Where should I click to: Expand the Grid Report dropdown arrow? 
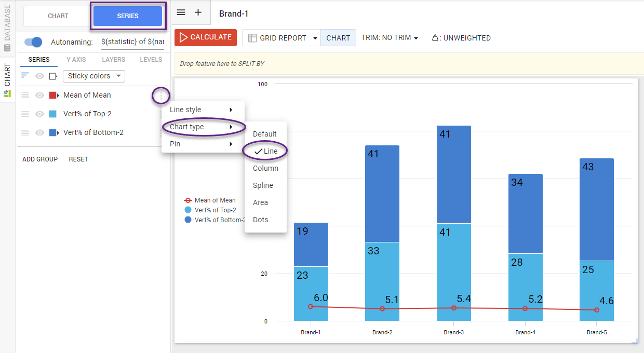point(315,38)
